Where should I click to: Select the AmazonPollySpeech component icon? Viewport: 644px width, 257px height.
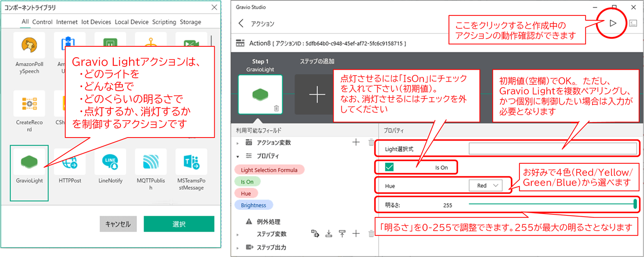pos(29,45)
